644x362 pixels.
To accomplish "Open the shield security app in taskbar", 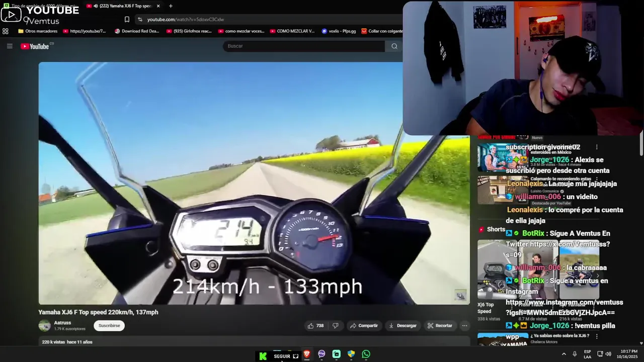I will coord(351,354).
